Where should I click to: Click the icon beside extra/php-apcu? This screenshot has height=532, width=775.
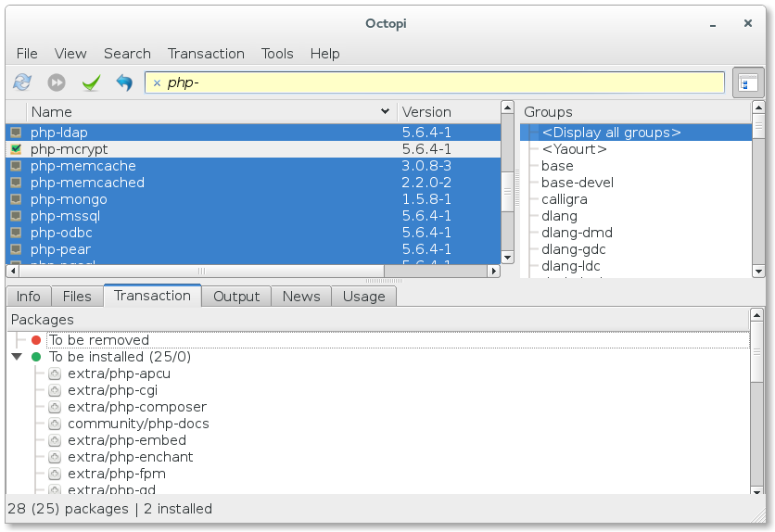point(55,374)
